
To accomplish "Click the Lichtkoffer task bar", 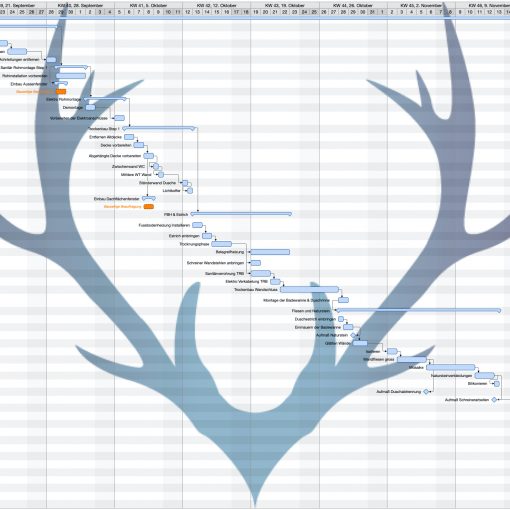I will [190, 191].
